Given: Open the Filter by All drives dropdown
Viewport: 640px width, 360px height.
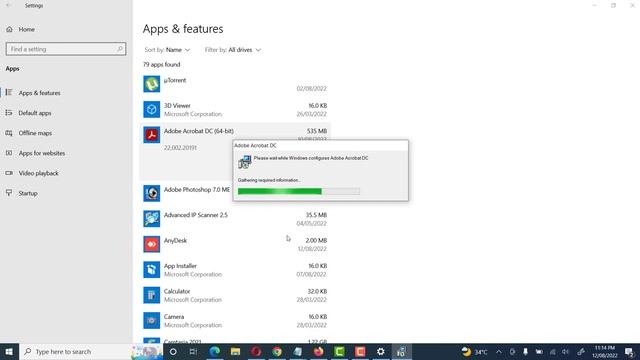Looking at the screenshot, I should 233,50.
